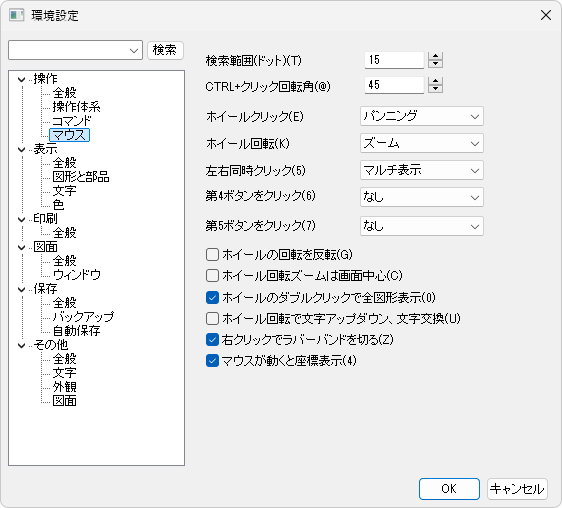
Task: Open the 第4ボタンをクリック dropdown
Action: (x=422, y=197)
